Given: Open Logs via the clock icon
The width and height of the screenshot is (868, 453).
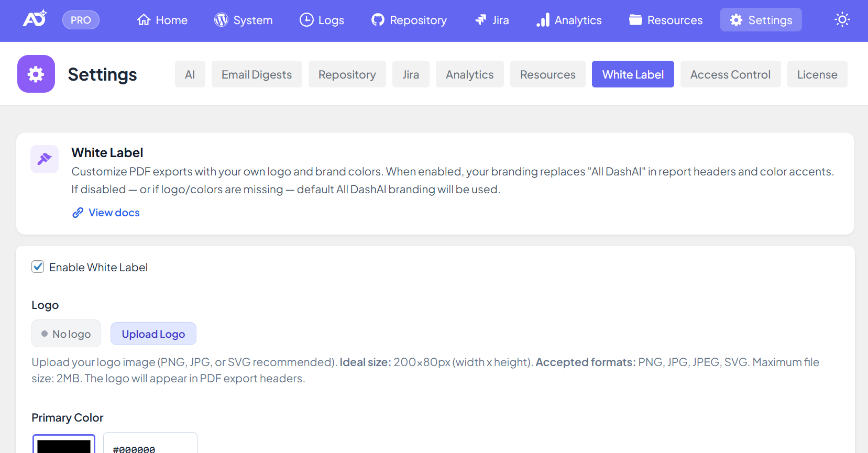Looking at the screenshot, I should click(x=306, y=20).
